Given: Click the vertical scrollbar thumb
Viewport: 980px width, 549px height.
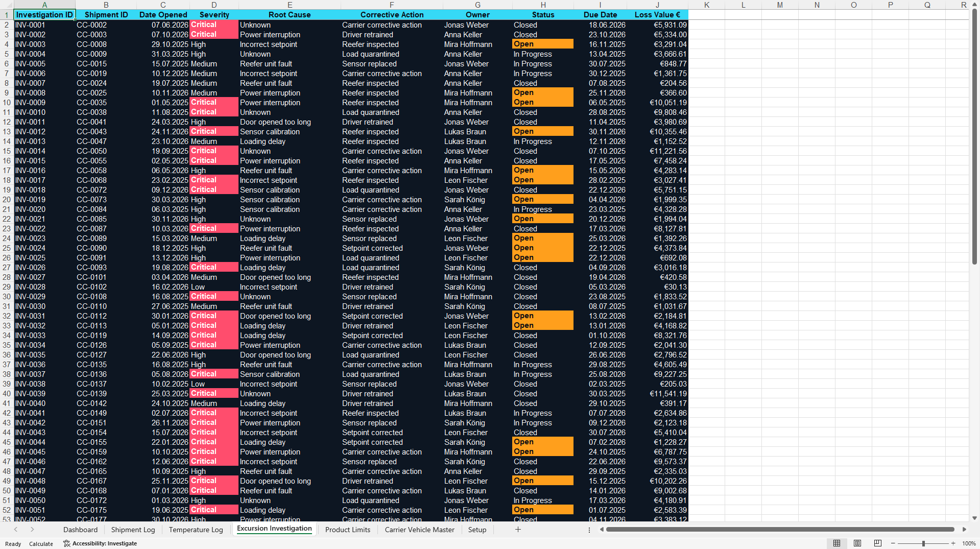Looking at the screenshot, I should pos(974,137).
